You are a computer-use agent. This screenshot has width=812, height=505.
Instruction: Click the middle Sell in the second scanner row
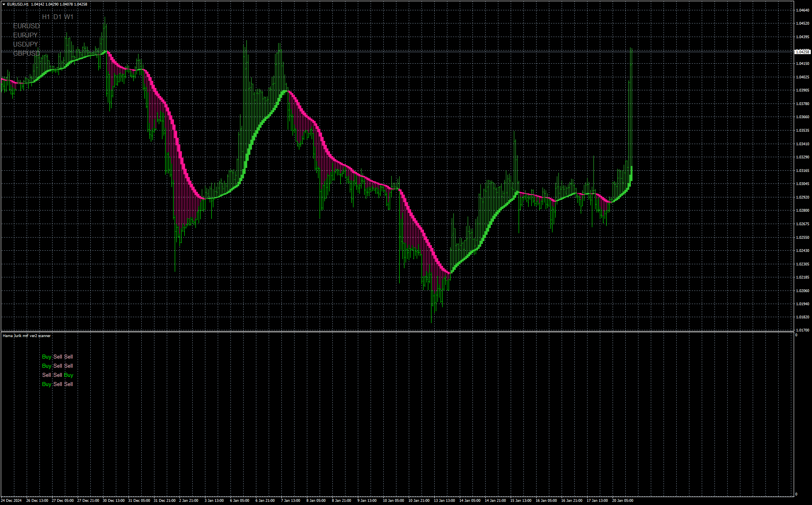tap(58, 366)
